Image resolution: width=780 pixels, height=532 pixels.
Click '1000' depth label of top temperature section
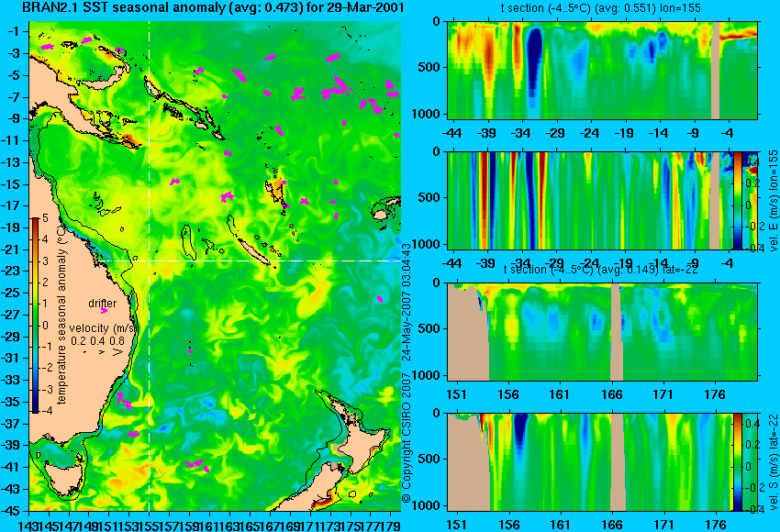click(427, 115)
